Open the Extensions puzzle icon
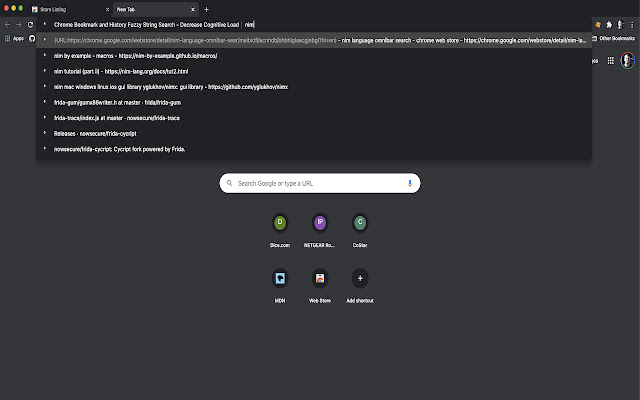 point(609,24)
